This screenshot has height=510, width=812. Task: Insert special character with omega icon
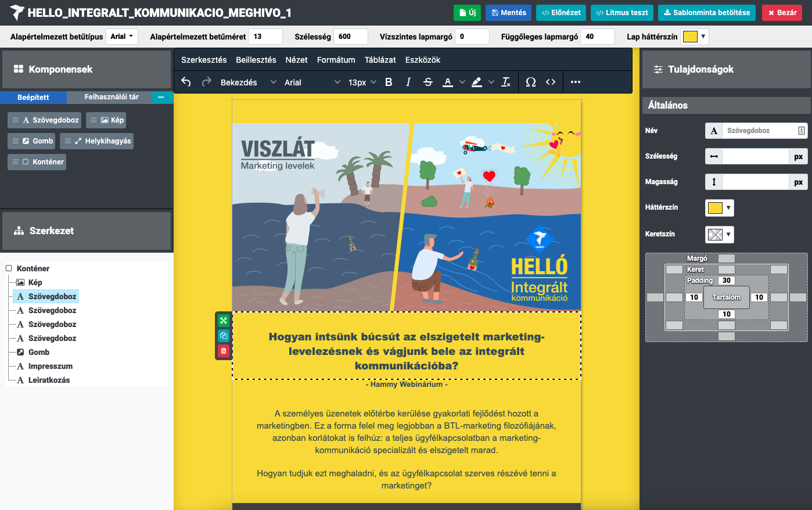pos(530,82)
